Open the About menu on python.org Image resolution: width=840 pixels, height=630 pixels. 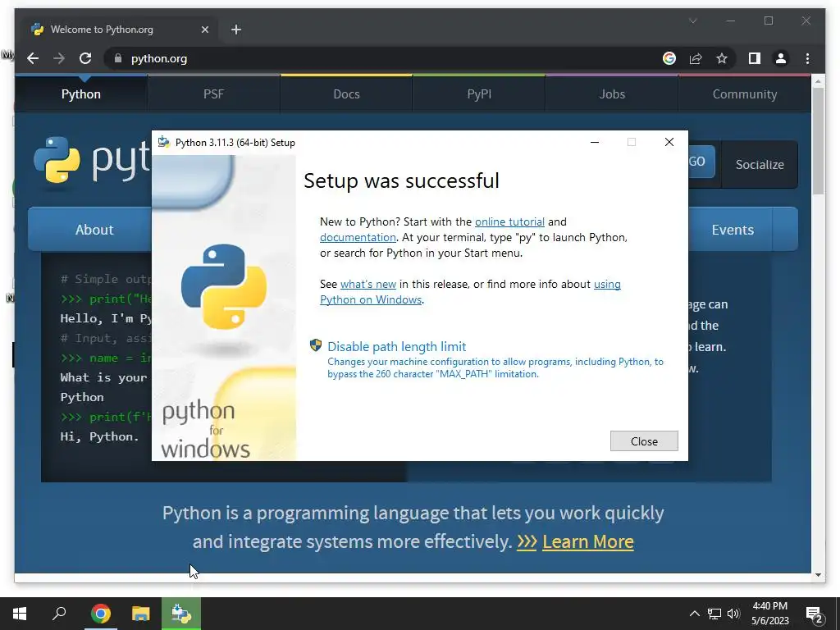[91, 230]
